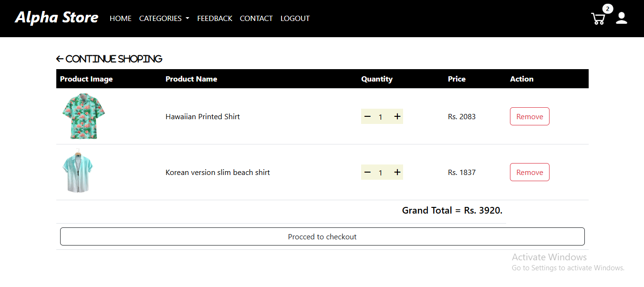Click the user profile icon
The image size is (644, 287).
point(621,18)
